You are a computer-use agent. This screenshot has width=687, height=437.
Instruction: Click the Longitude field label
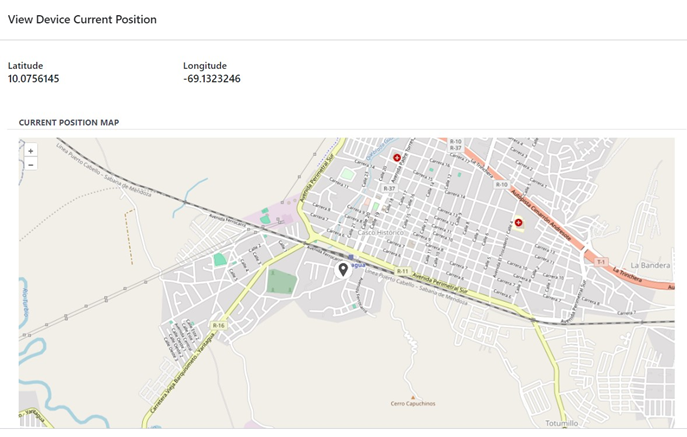204,66
